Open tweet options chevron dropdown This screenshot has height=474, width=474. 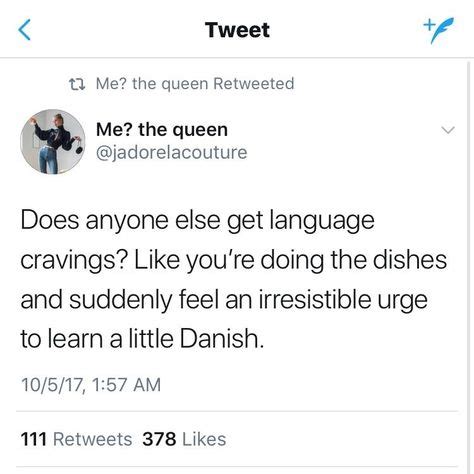click(x=448, y=130)
